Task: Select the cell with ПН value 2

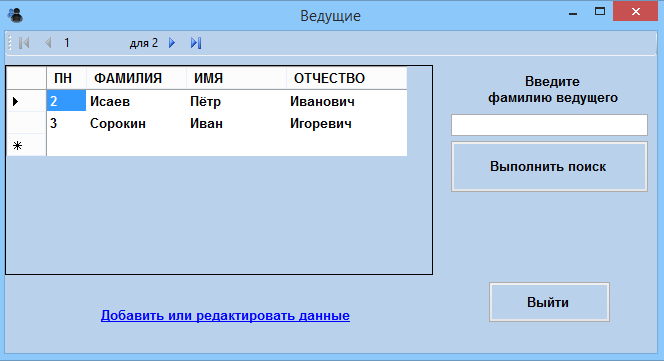Action: pyautogui.click(x=66, y=101)
